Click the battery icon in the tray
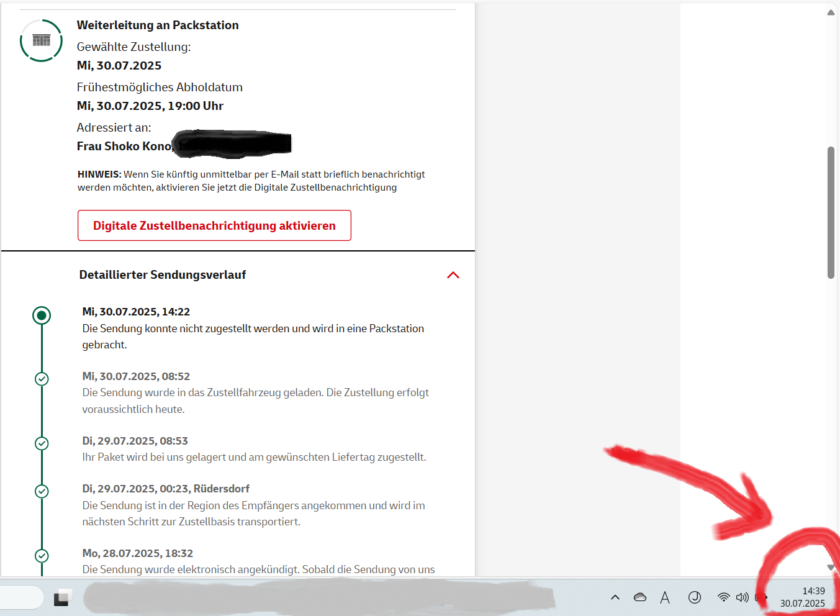 (x=761, y=597)
